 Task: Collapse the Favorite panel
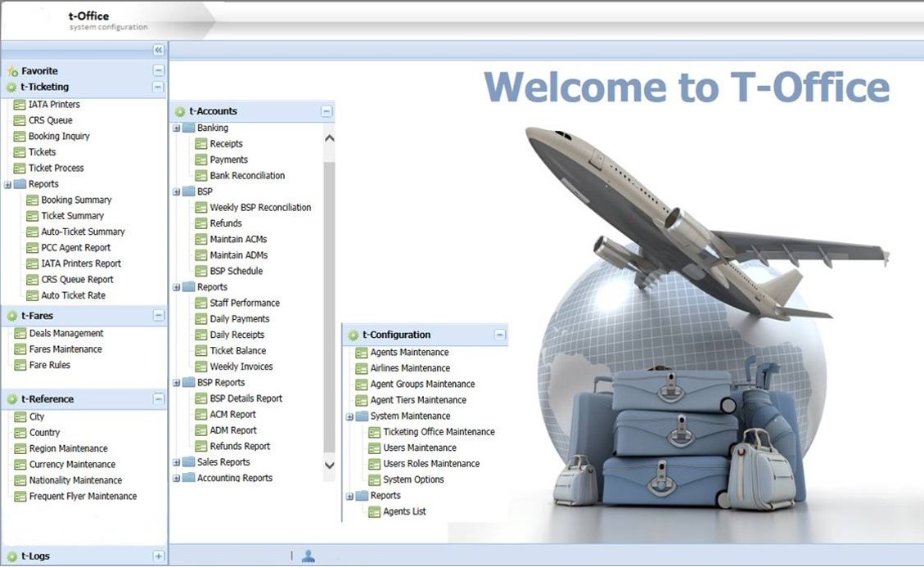coord(159,70)
